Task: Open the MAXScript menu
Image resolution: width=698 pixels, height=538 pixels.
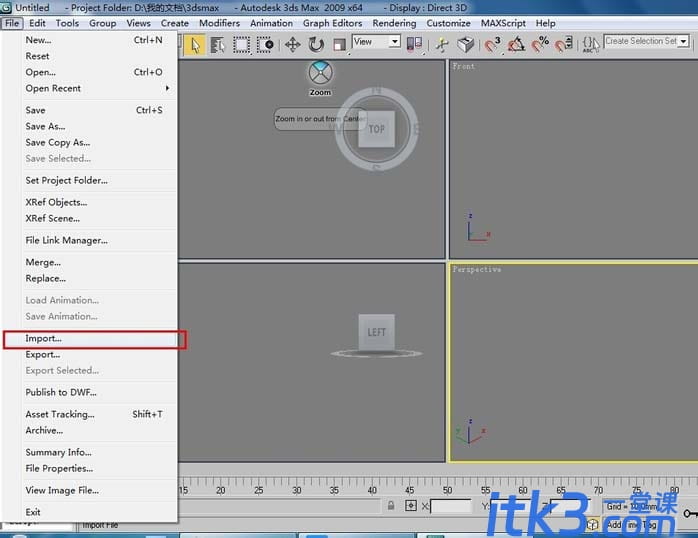Action: [503, 23]
